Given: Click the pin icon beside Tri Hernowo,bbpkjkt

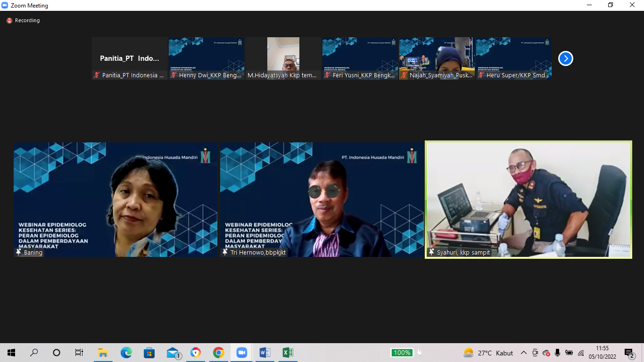Looking at the screenshot, I should pyautogui.click(x=225, y=253).
